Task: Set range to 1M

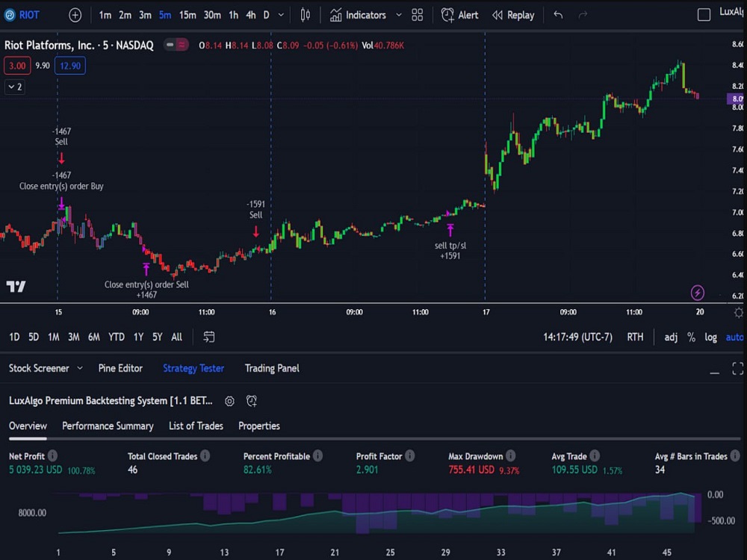Action: point(53,337)
